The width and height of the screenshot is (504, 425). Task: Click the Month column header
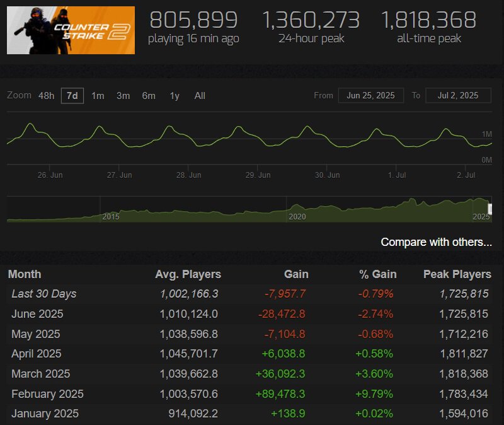tap(26, 274)
